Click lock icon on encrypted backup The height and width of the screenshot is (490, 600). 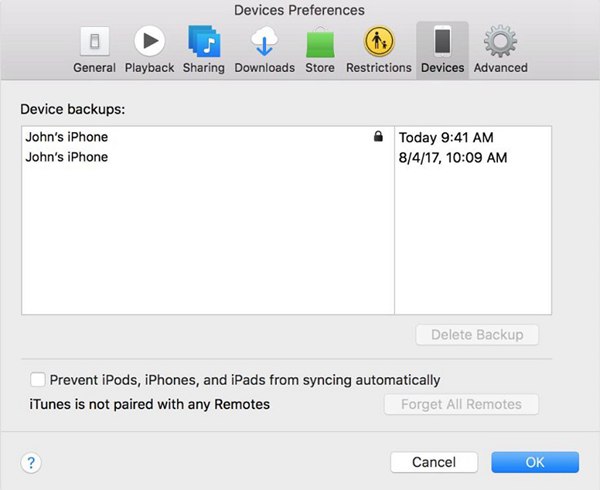coord(377,137)
